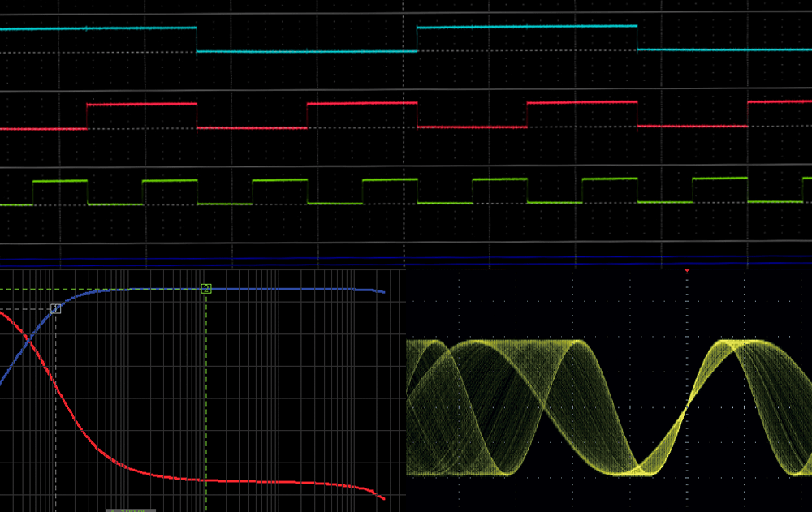Click where blue and red curves intersect
The image size is (812, 512).
(x=29, y=342)
